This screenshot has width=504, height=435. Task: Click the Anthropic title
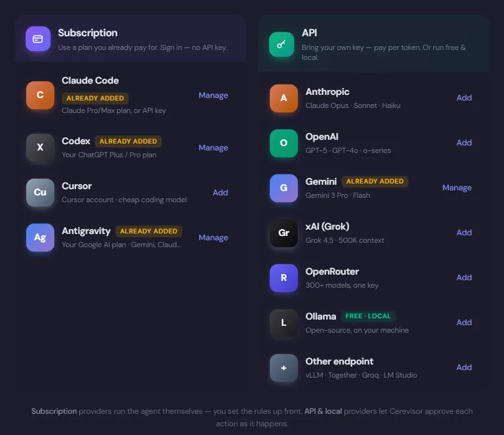point(327,92)
